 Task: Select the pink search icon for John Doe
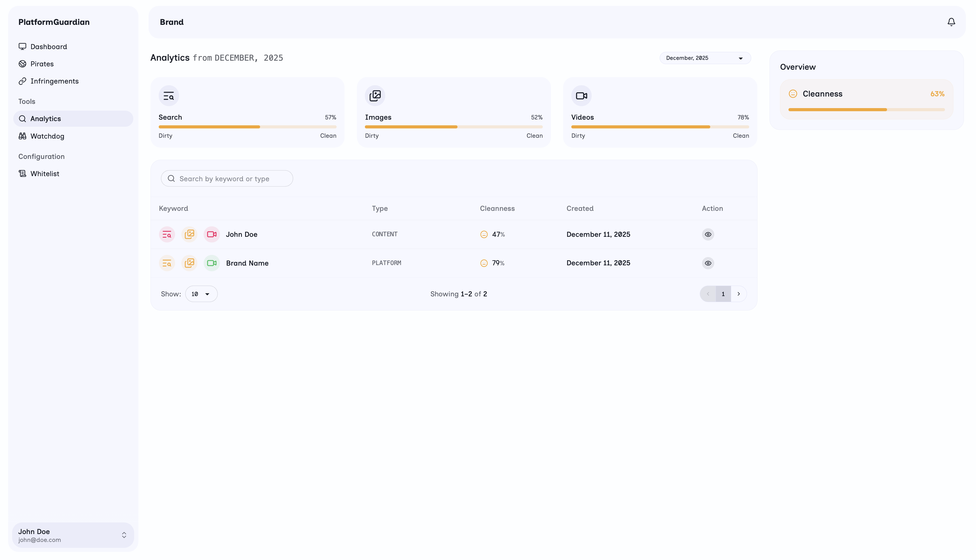167,234
